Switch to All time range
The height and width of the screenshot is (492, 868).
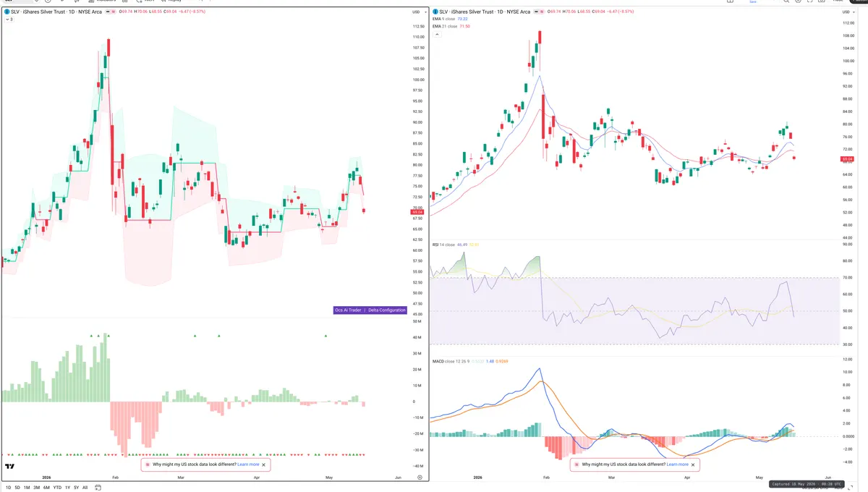pyautogui.click(x=85, y=488)
